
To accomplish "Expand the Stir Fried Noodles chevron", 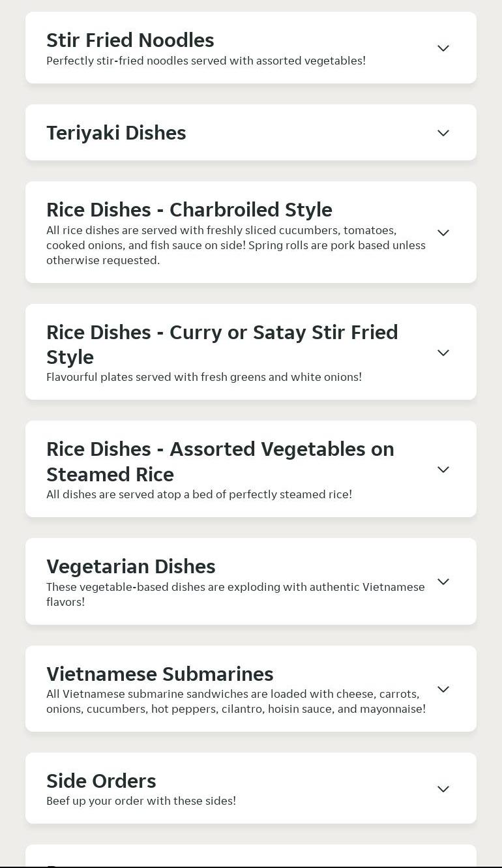I will point(443,48).
